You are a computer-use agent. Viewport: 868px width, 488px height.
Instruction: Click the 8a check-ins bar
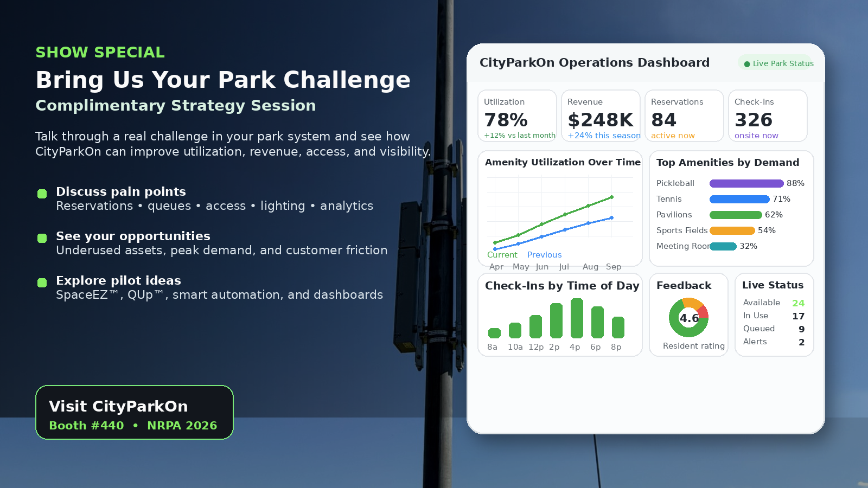(x=494, y=333)
